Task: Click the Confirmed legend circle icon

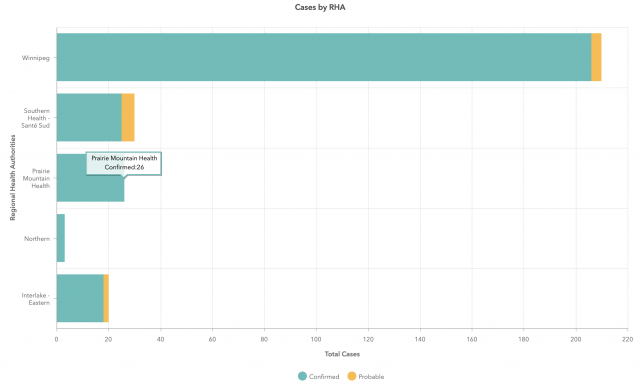Action: click(x=302, y=376)
